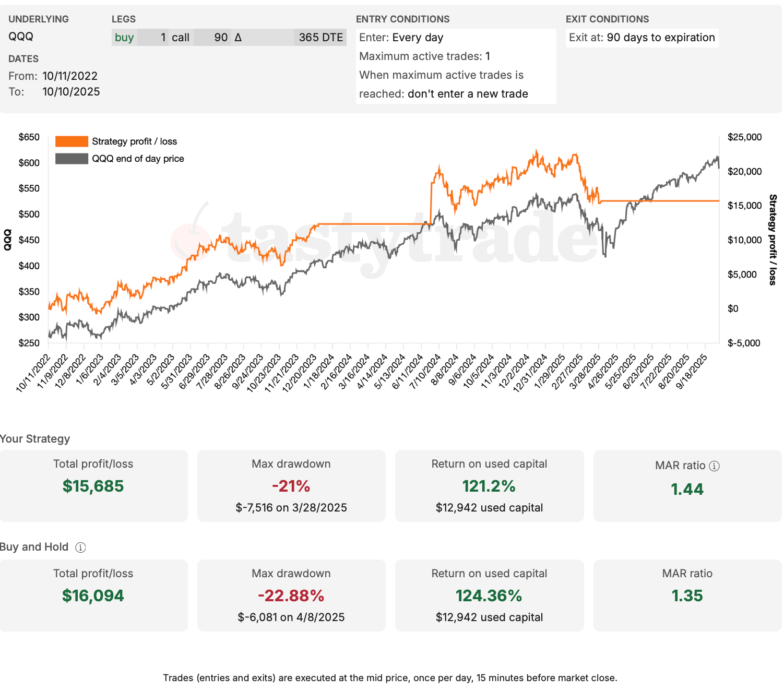Click the Buy and Hold info icon
The width and height of the screenshot is (784, 690).
(79, 547)
